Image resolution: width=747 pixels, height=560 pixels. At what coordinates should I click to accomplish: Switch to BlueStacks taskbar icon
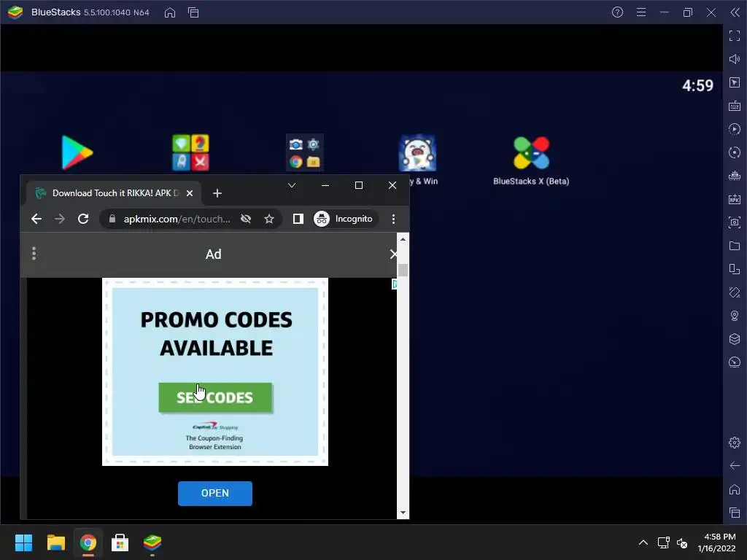coord(152,542)
